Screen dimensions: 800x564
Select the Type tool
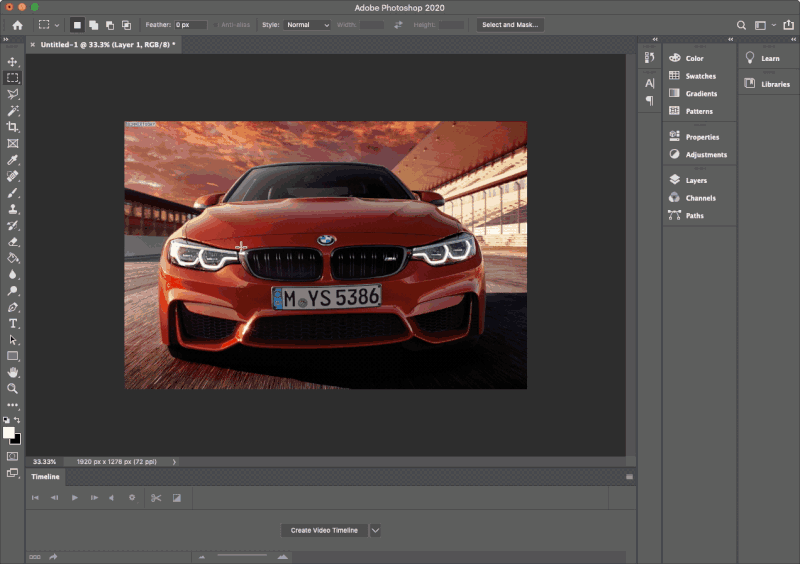coord(13,323)
